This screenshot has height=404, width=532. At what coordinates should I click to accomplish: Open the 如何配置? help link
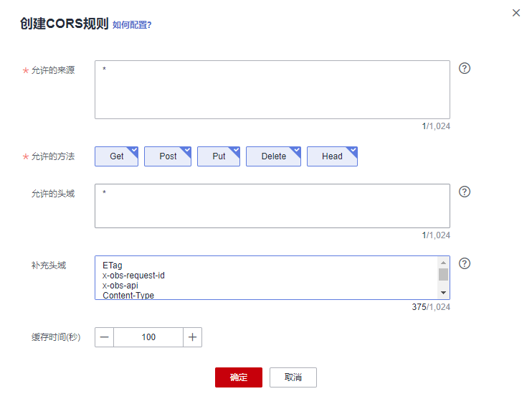(132, 25)
